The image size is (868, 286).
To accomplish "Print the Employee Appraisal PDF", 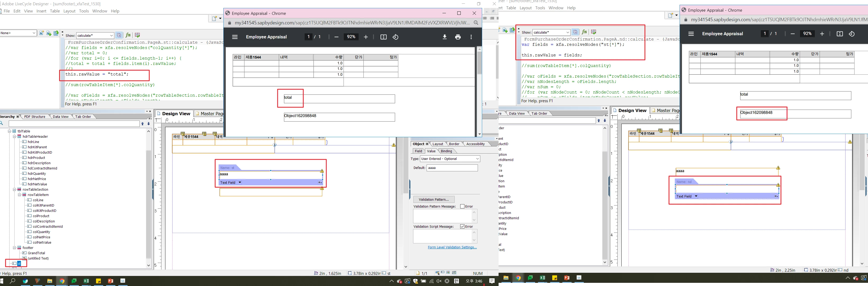I will [x=458, y=37].
